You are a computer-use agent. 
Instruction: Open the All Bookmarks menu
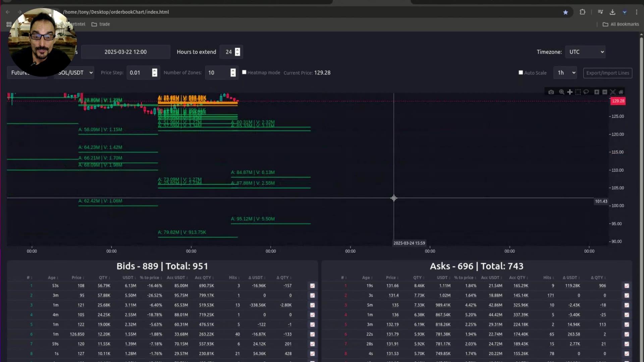click(621, 24)
